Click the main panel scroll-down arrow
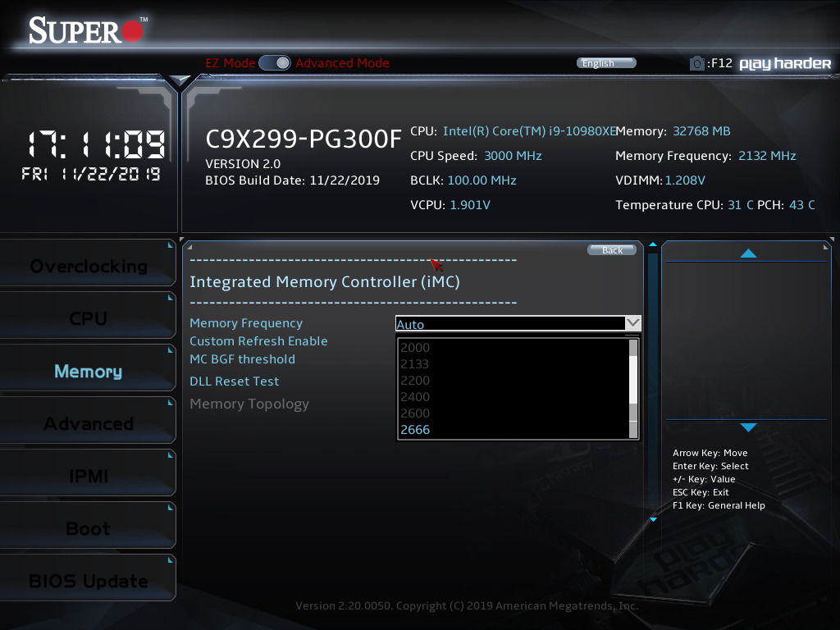 [x=653, y=519]
